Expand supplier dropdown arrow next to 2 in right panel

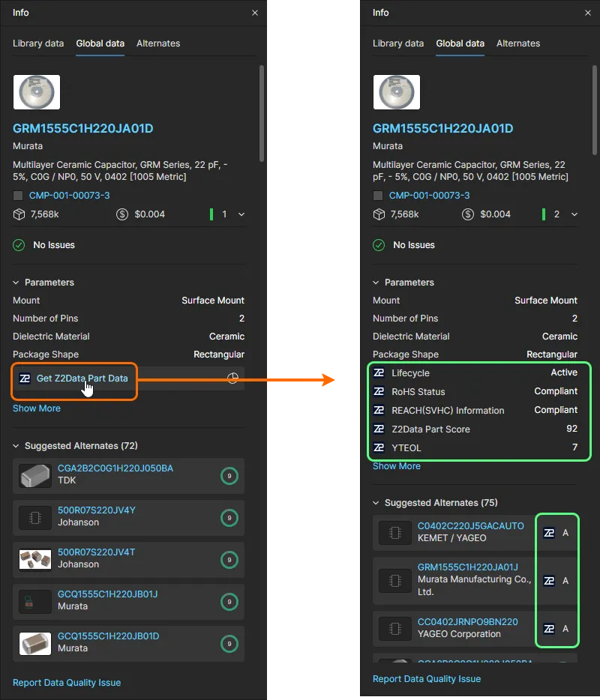tap(574, 214)
